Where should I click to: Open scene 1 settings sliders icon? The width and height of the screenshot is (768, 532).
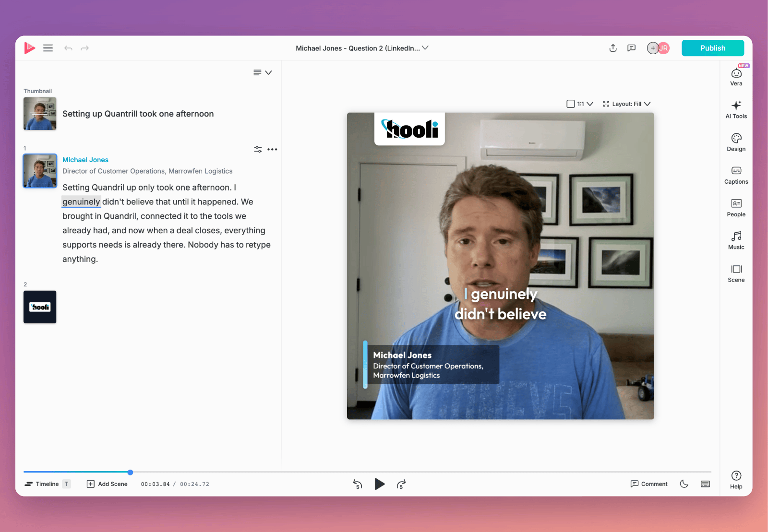coord(258,149)
